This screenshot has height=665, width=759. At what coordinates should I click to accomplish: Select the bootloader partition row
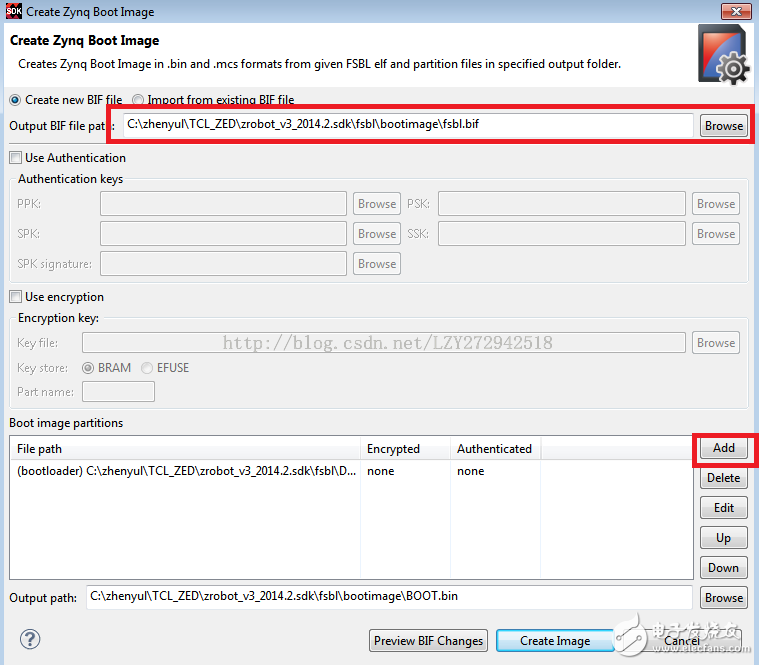coord(186,471)
